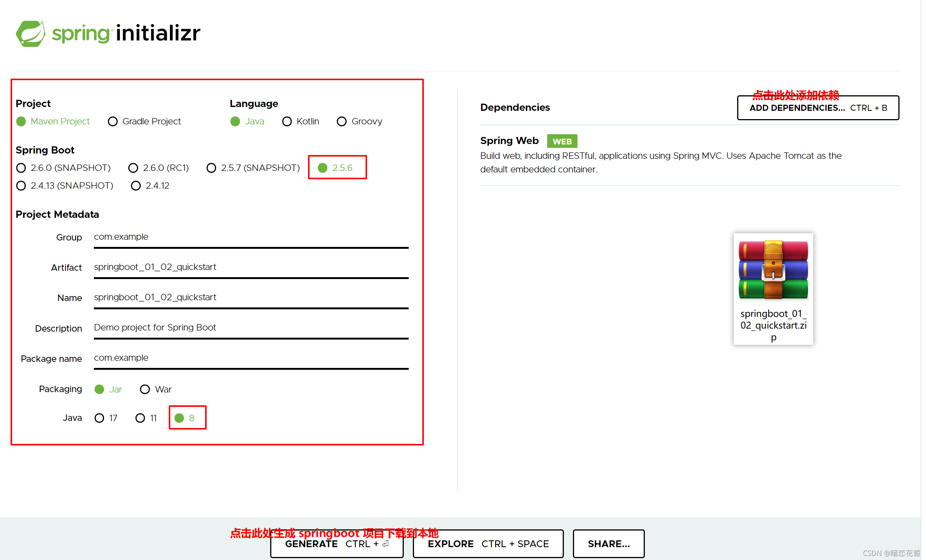
Task: Choose Java version 17
Action: click(x=100, y=418)
